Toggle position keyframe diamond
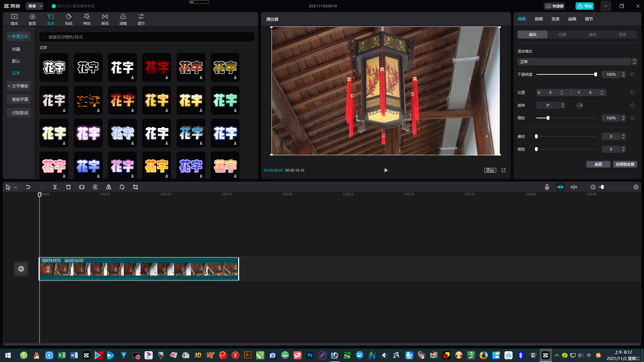Screen dimensions: 644x362 pos(632,93)
